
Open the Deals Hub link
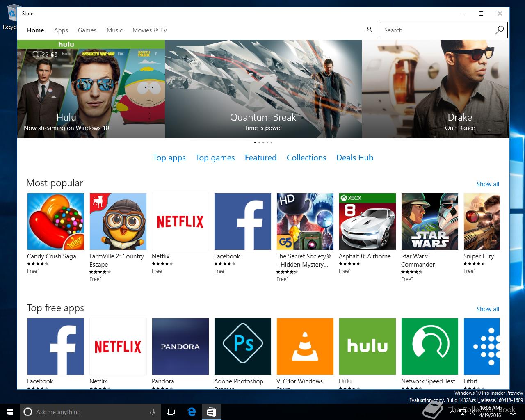(x=355, y=157)
